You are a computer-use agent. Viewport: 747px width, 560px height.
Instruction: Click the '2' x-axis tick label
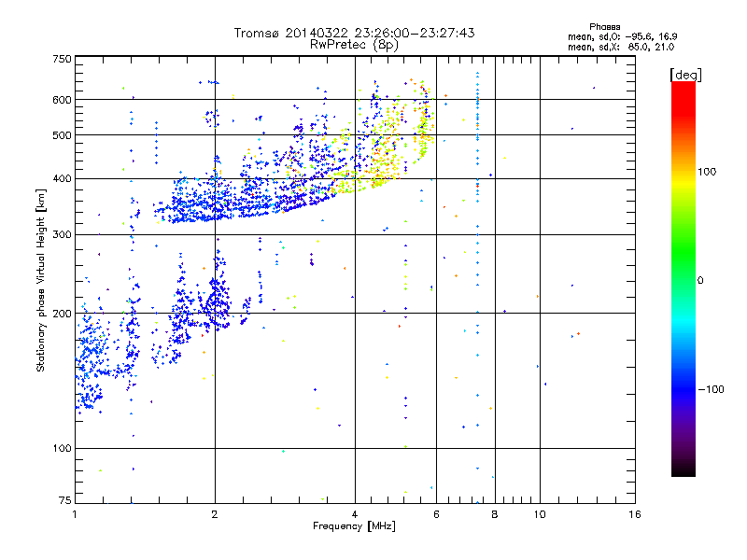tap(215, 514)
